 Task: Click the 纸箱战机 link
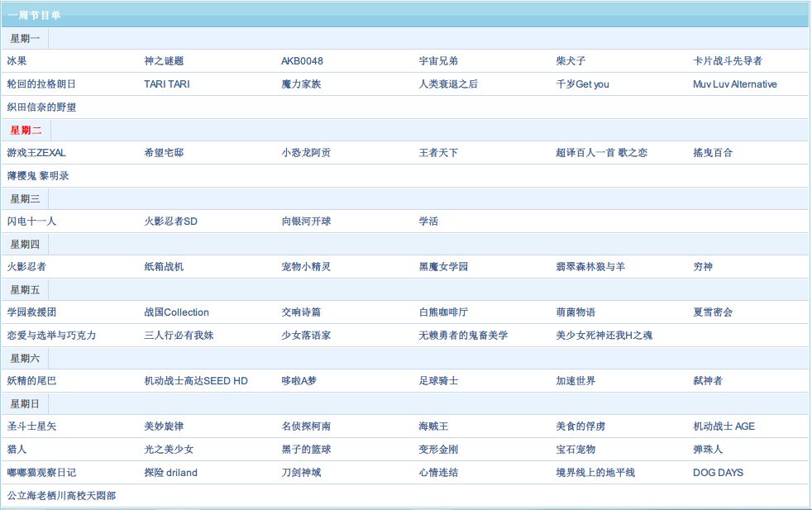click(164, 267)
